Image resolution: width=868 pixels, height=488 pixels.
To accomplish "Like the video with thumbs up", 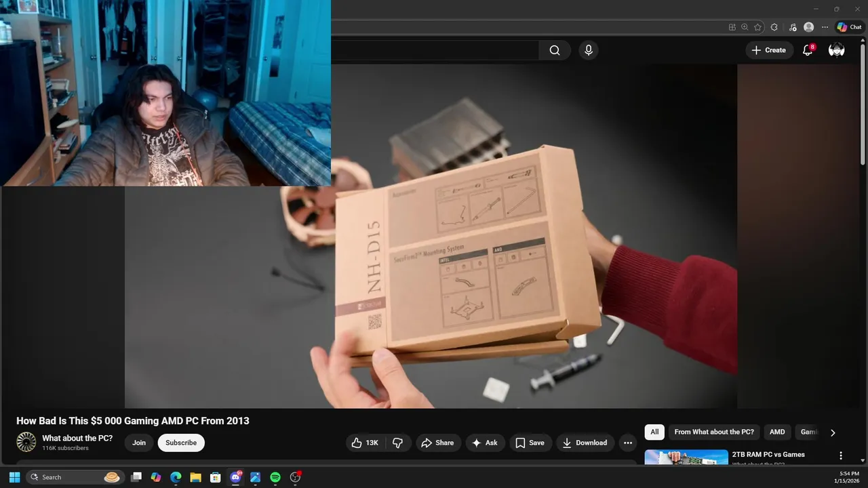I will [365, 443].
